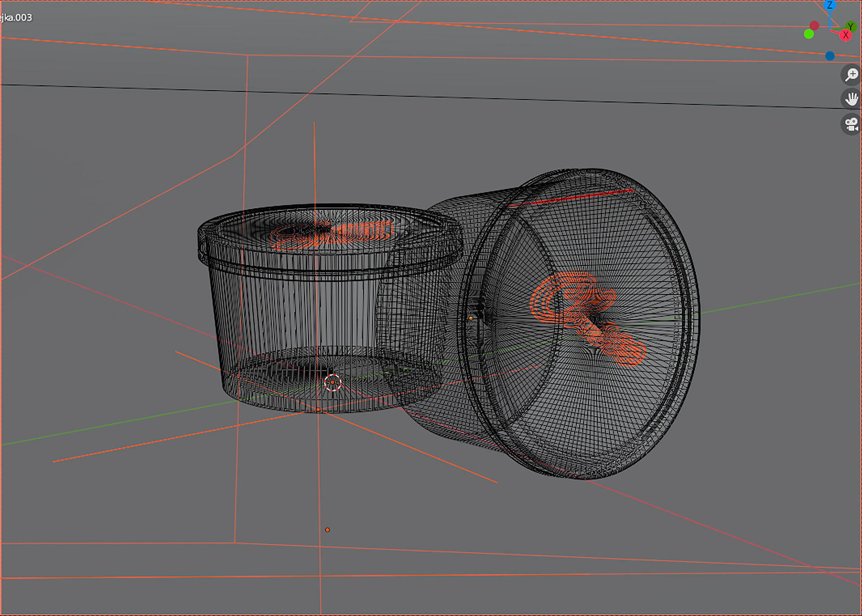Viewport: 862px width, 616px height.
Task: Click the green Y axis gizmo ball
Action: pyautogui.click(x=850, y=27)
